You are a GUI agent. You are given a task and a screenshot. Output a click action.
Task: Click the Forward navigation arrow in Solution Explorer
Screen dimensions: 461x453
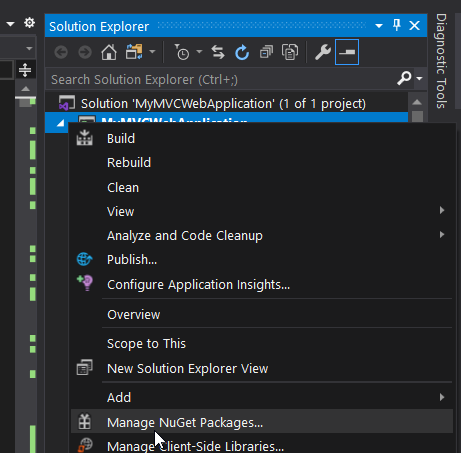click(85, 52)
